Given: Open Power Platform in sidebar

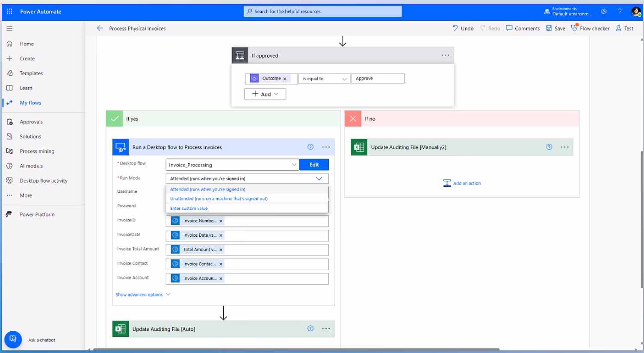Looking at the screenshot, I should click(x=37, y=215).
